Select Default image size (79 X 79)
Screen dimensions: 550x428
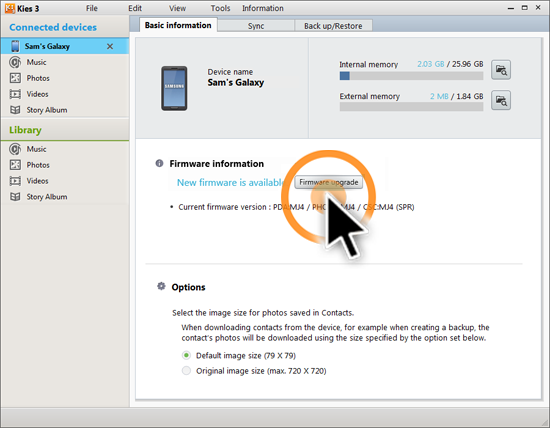click(186, 355)
